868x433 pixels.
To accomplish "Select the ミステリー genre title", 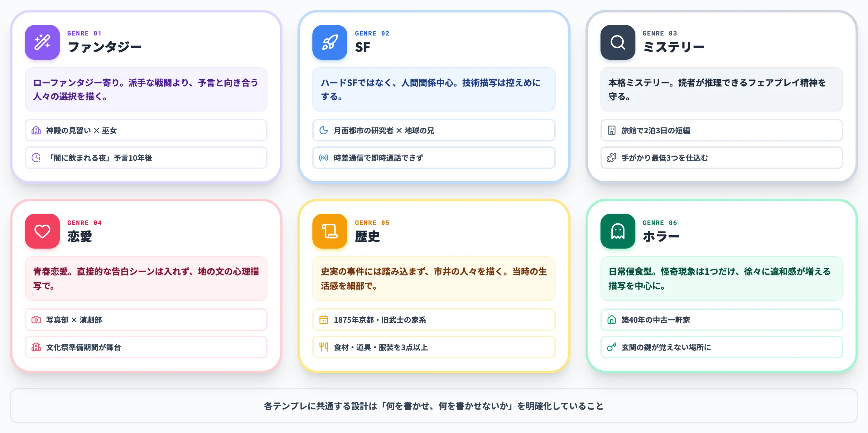I will click(x=673, y=47).
